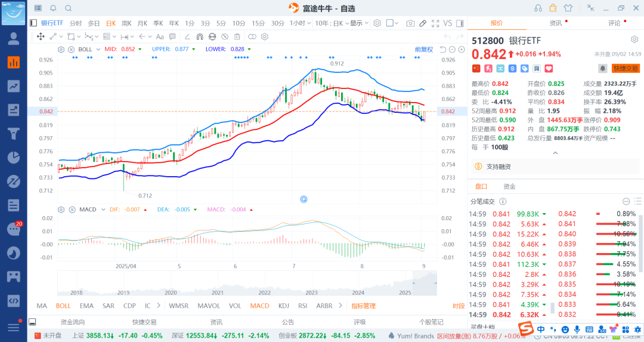Open the 10年: 日K range dropdown
Viewport: 644px width, 342px height.
point(332,23)
